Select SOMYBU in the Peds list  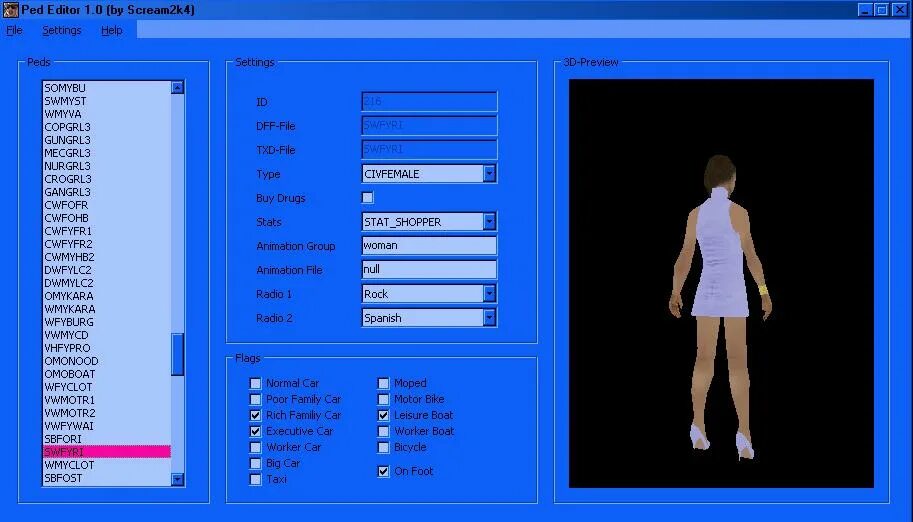pyautogui.click(x=107, y=88)
